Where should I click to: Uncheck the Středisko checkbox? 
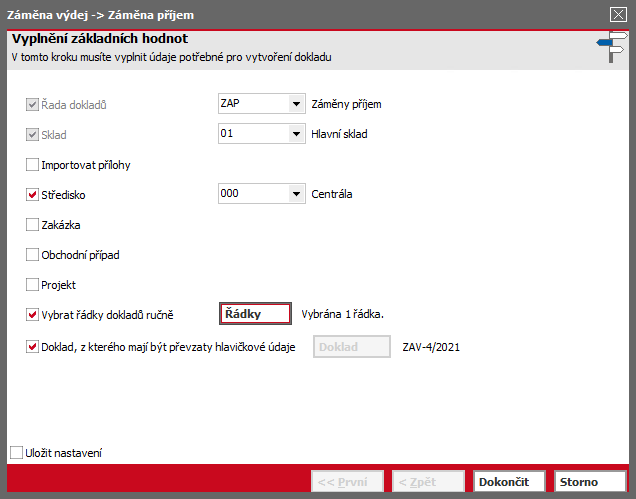click(32, 195)
